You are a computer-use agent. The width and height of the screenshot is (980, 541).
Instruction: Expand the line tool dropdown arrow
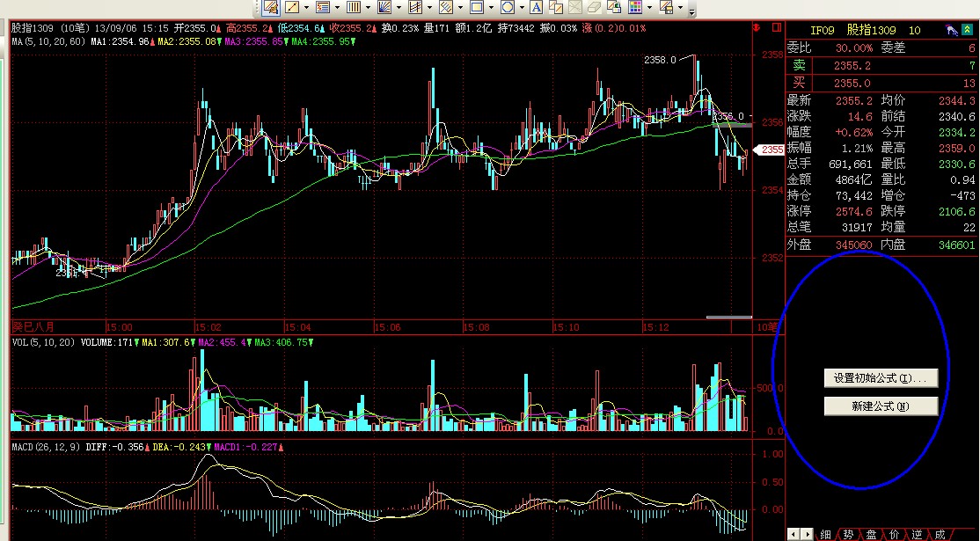point(308,8)
